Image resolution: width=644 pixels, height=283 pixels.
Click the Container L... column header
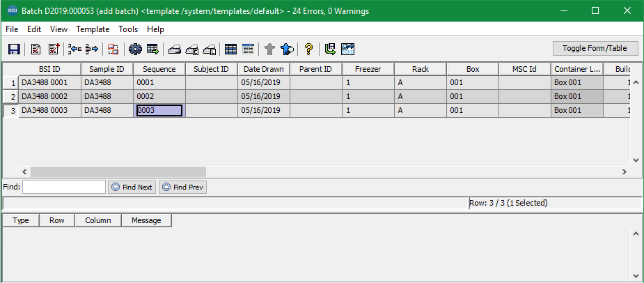pos(577,69)
